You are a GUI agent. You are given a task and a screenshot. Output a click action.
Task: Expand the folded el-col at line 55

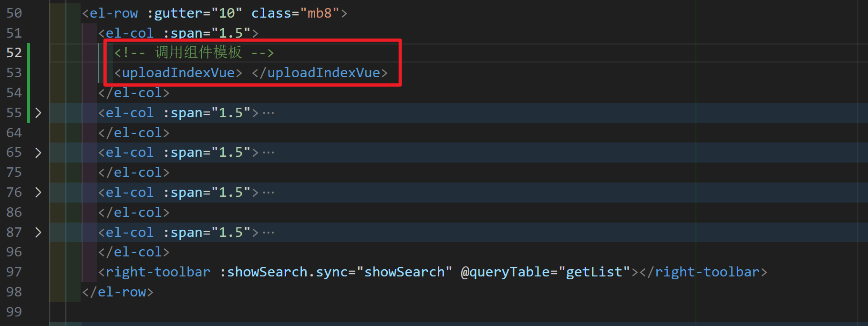[x=38, y=113]
